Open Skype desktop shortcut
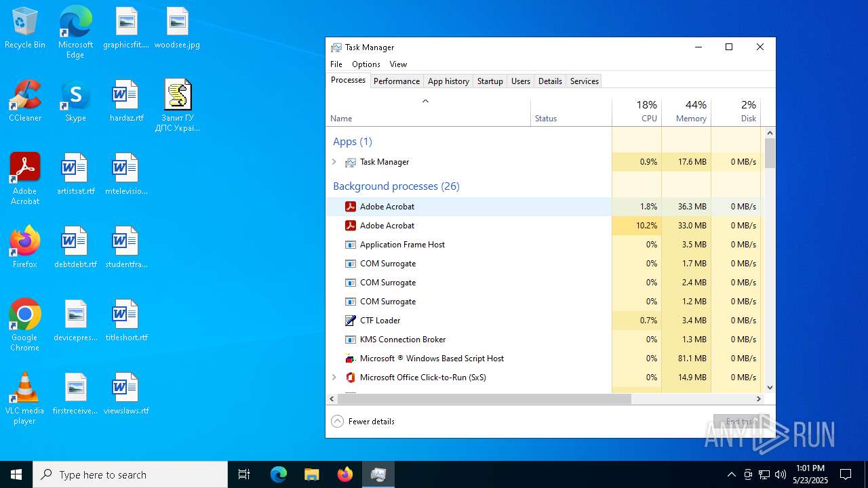This screenshot has height=488, width=868. 75,102
